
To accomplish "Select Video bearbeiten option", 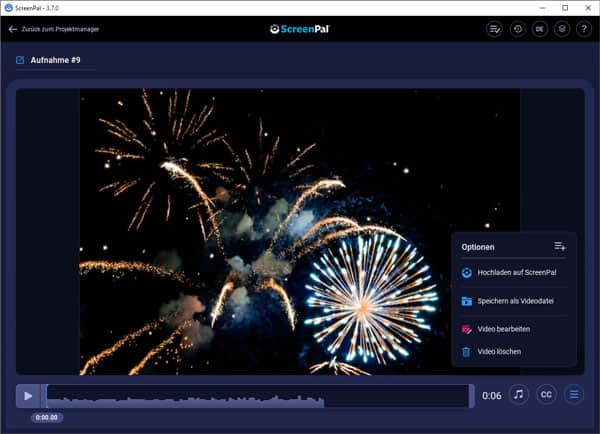I will [x=503, y=329].
